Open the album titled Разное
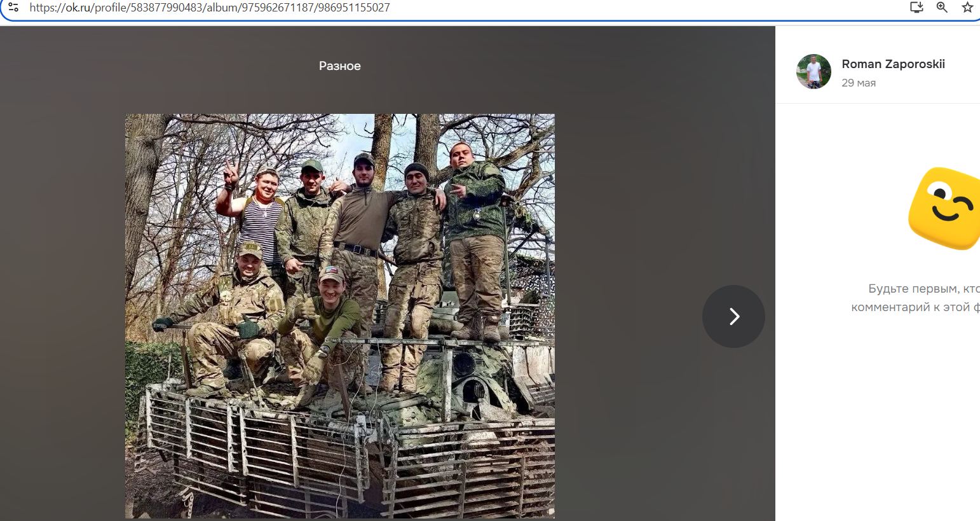 point(339,66)
